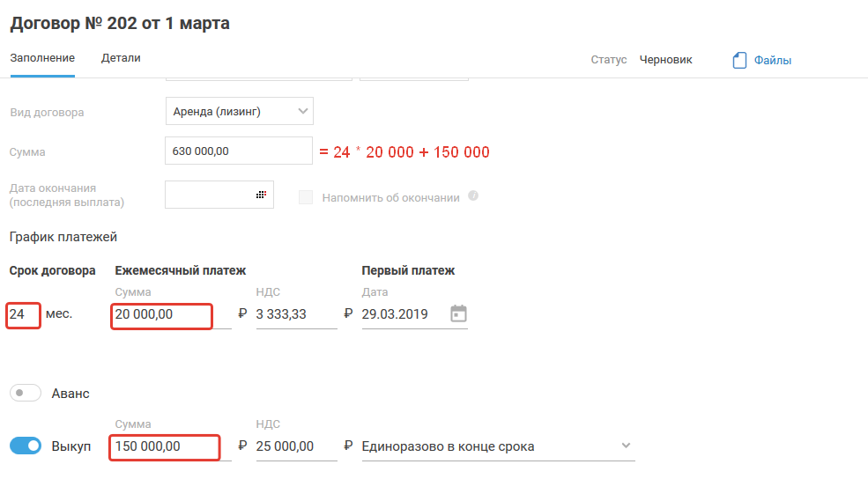Open the Файлы link
868x479 pixels.
[773, 61]
